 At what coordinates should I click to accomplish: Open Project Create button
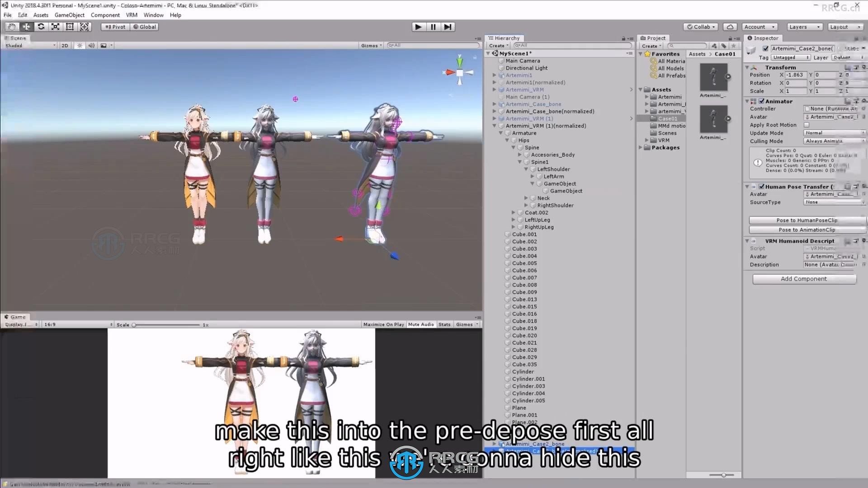(651, 46)
